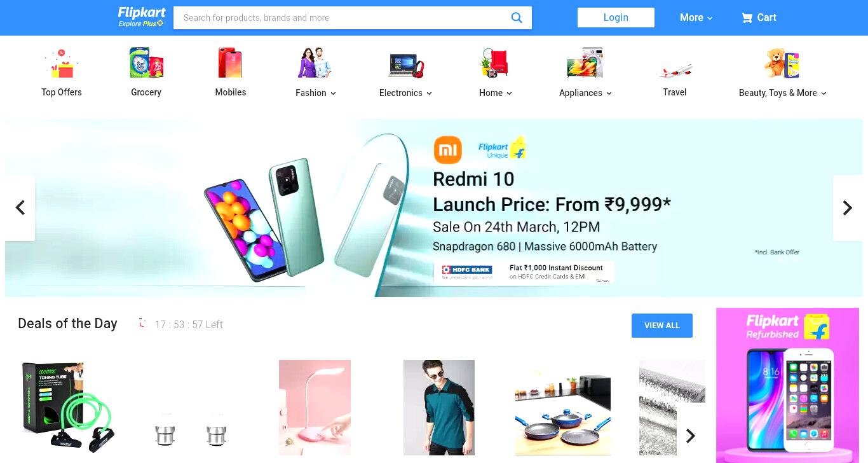
Task: Expand Beauty, Toys & More menu
Action: coord(782,93)
